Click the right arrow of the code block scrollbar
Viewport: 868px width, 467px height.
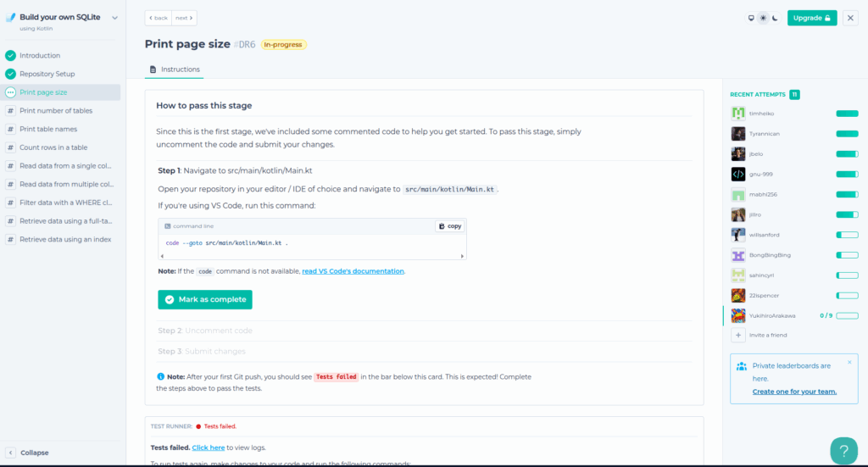[462, 256]
